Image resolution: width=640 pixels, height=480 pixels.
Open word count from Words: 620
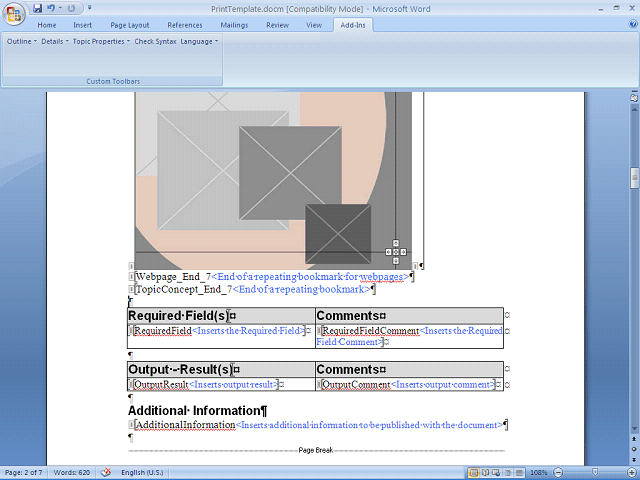point(71,473)
